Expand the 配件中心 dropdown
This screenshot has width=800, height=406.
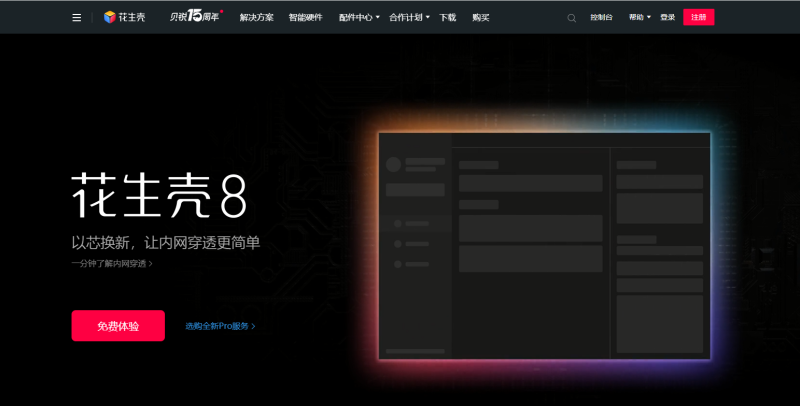coord(359,17)
